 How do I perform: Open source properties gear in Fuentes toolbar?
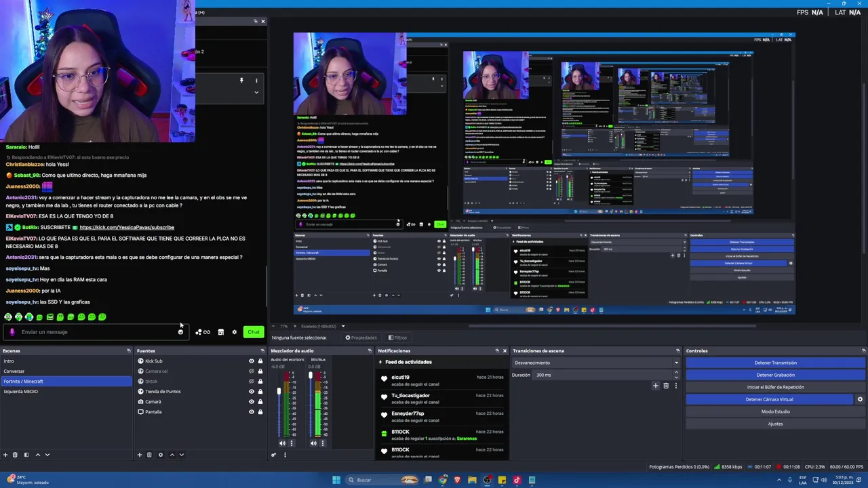[x=161, y=455]
